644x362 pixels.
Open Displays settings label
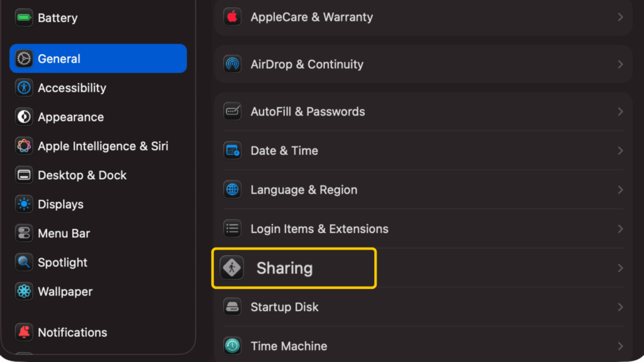pos(61,204)
